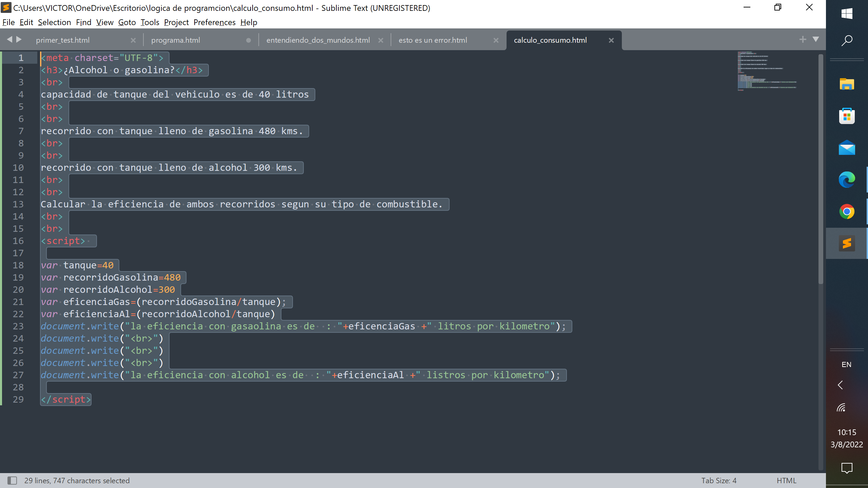Click 'var recorridoAlcohol=300' line

point(108,290)
